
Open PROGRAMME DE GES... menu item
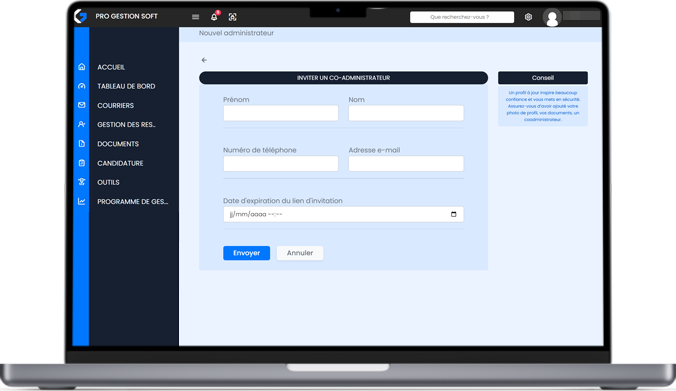pyautogui.click(x=132, y=202)
